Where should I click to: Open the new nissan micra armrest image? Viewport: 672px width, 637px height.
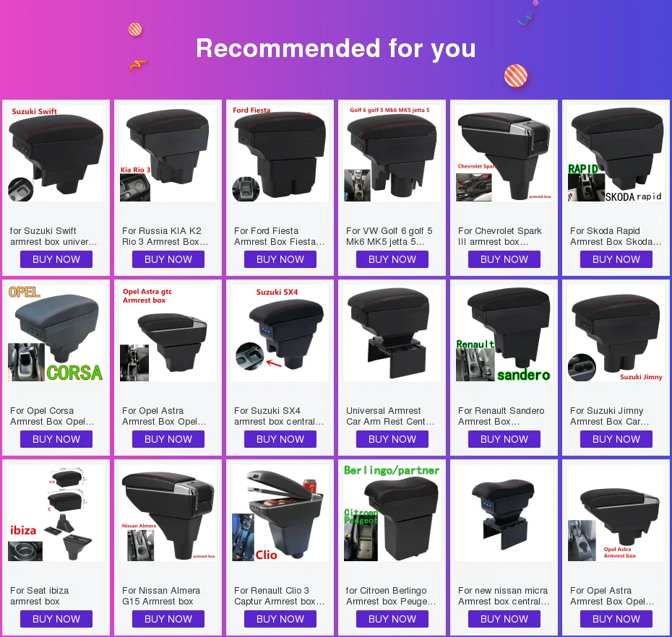[504, 513]
